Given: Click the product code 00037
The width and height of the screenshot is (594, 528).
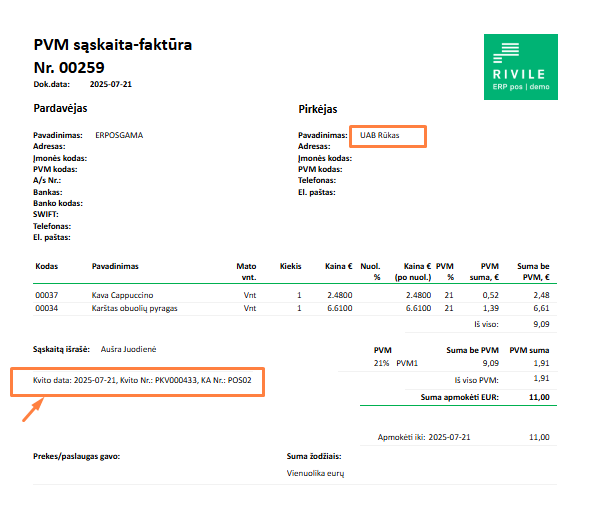Looking at the screenshot, I should click(47, 295).
